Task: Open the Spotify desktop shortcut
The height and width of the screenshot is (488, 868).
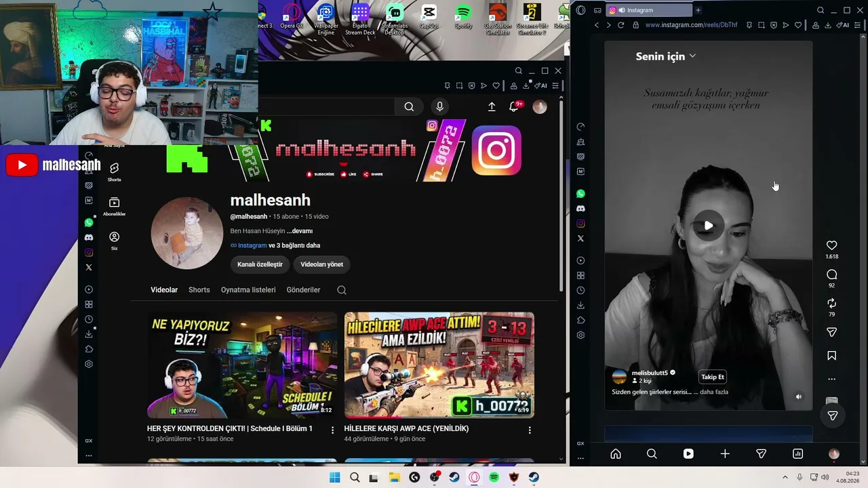Action: coord(463,18)
